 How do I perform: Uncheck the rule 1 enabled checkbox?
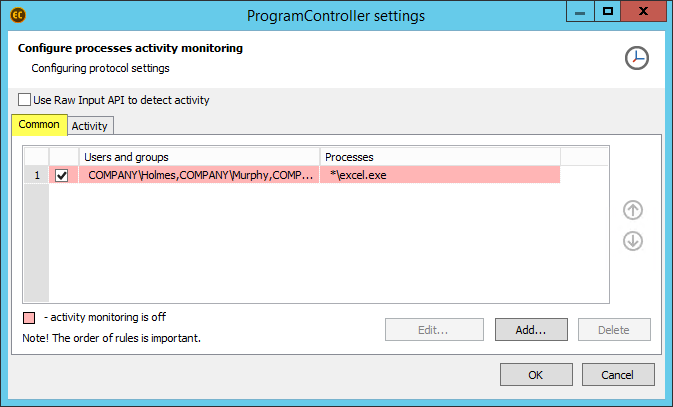point(62,175)
